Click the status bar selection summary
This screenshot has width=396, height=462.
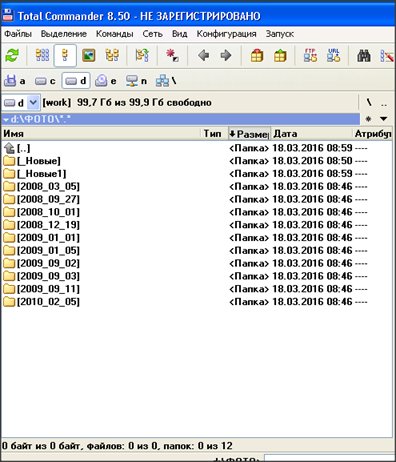[x=117, y=446]
